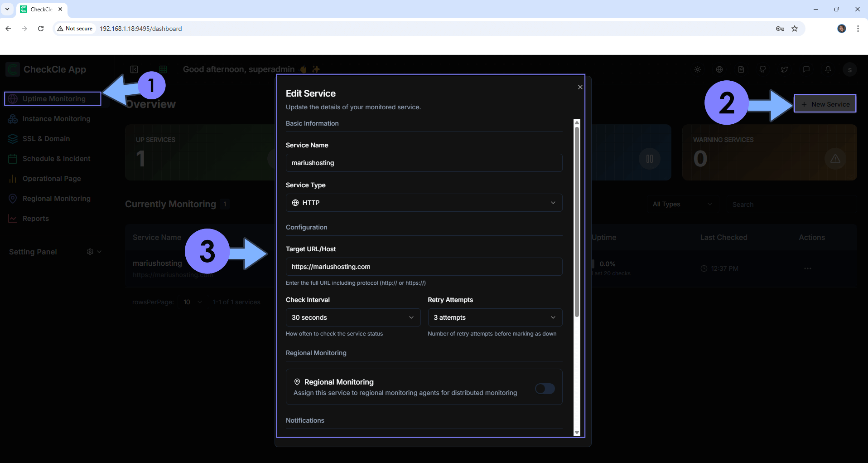Open the documentation icon in header

[x=741, y=69]
